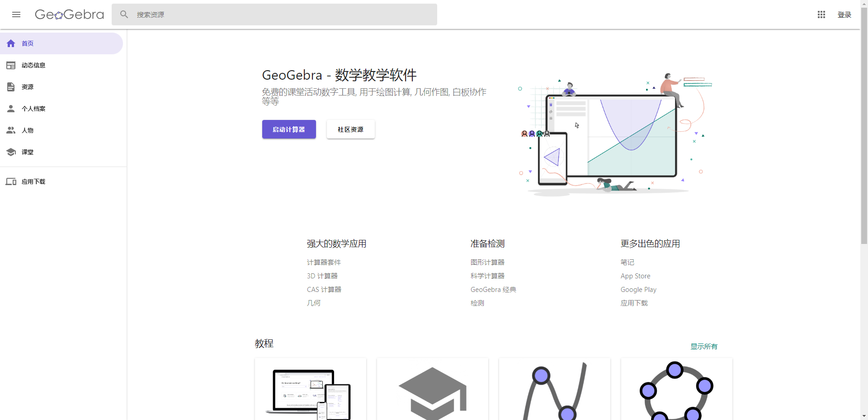Show all tutorials via 显示所有
Image resolution: width=868 pixels, height=420 pixels.
pos(703,346)
